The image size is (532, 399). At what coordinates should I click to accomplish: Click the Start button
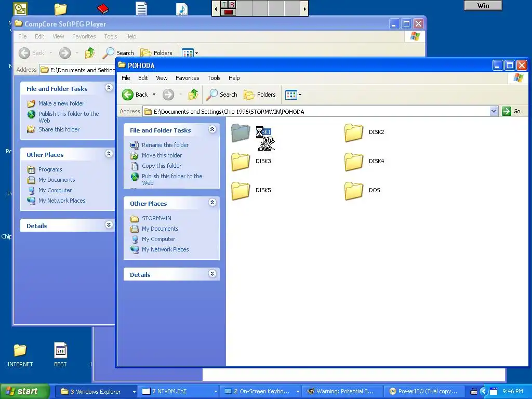coord(24,392)
